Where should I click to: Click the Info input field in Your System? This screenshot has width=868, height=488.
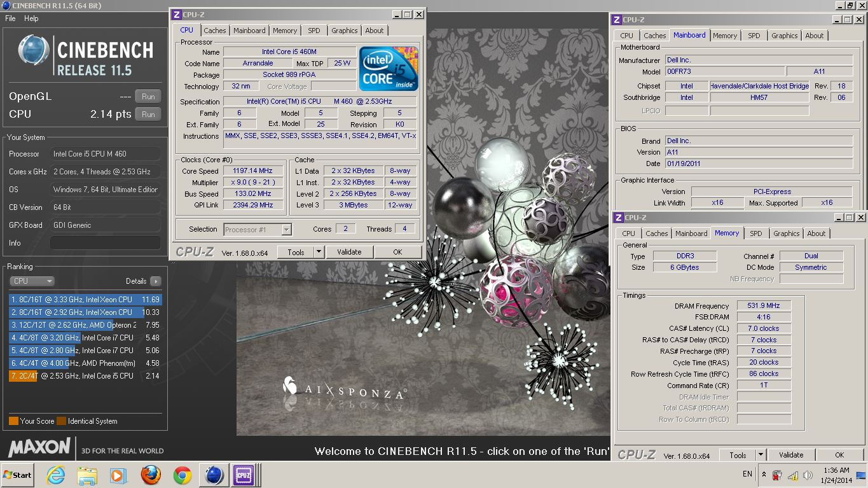(x=106, y=243)
